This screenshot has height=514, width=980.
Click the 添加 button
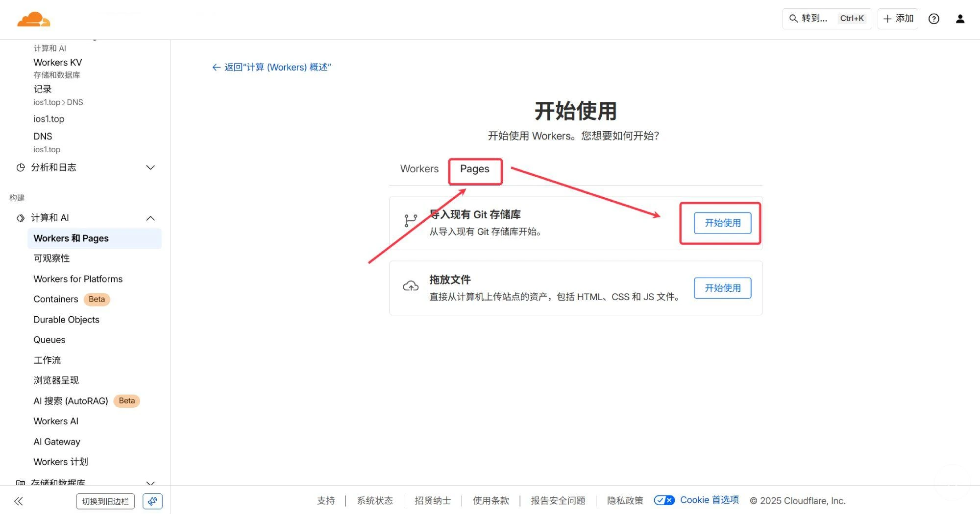898,19
